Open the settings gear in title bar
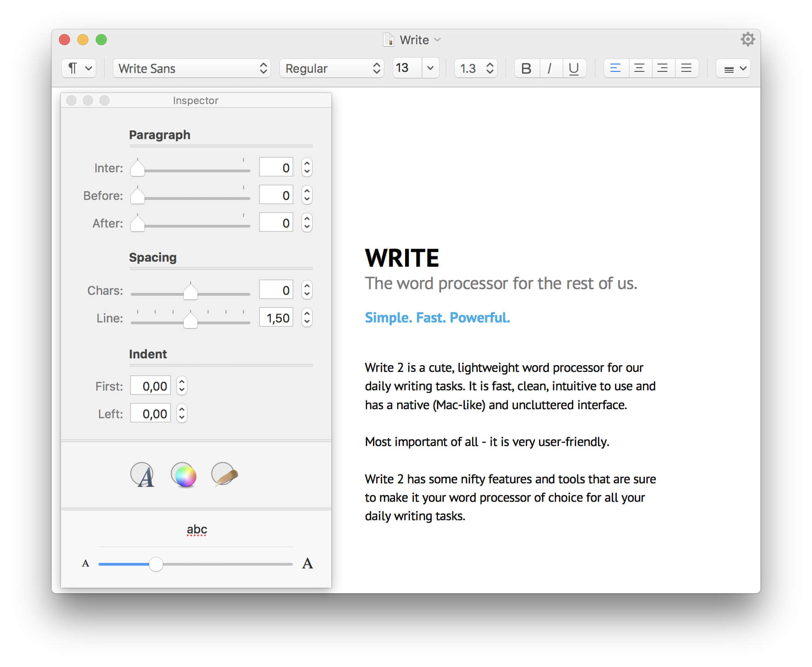 [748, 39]
